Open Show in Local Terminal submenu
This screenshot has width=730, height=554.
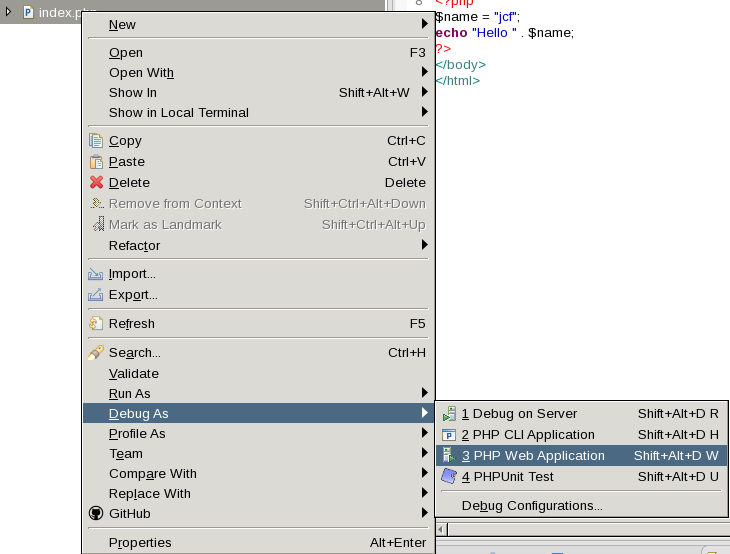[x=258, y=113]
